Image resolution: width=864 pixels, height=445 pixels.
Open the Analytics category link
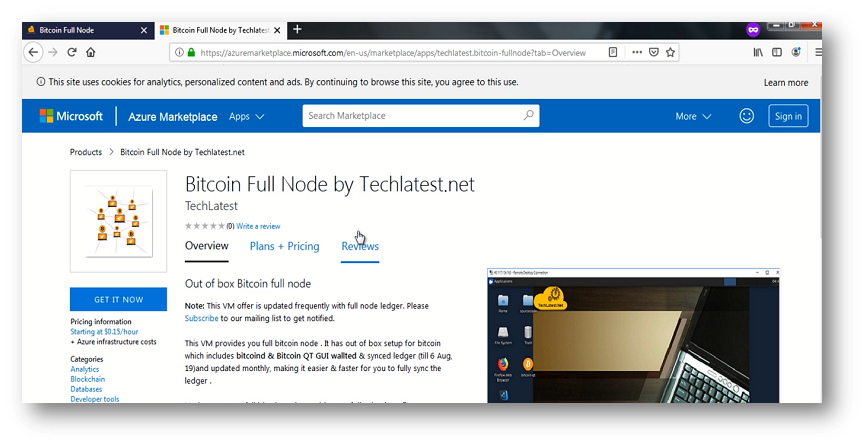(85, 369)
